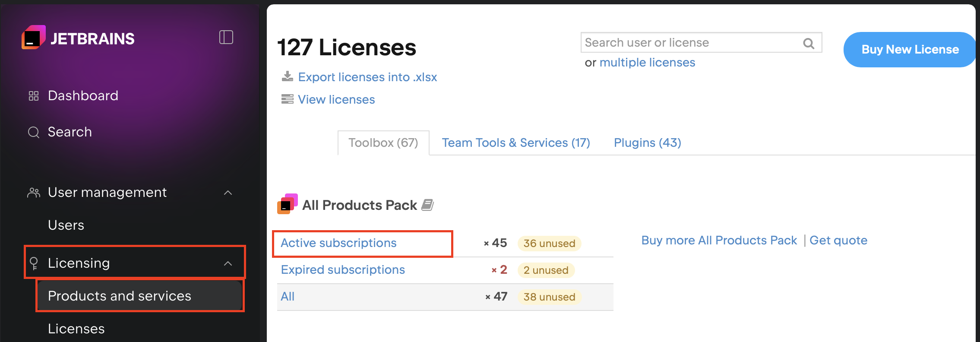Click the export download icon
980x342 pixels.
pyautogui.click(x=287, y=77)
